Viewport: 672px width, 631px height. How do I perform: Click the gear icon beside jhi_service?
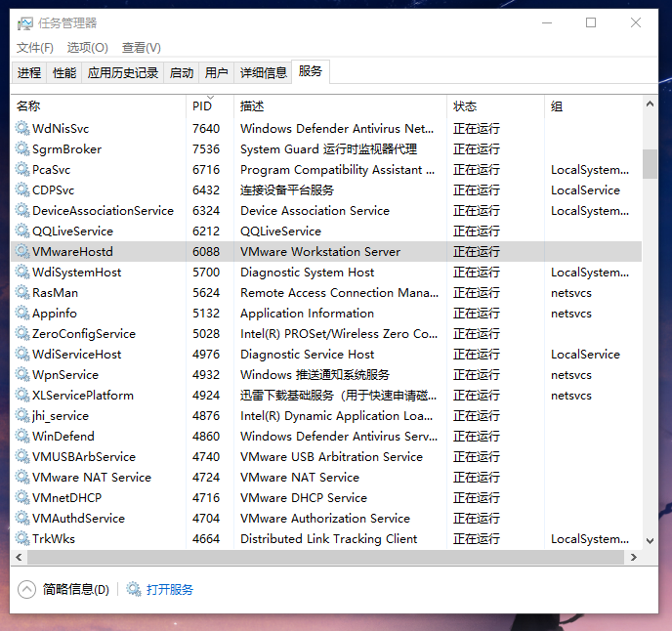(22, 416)
